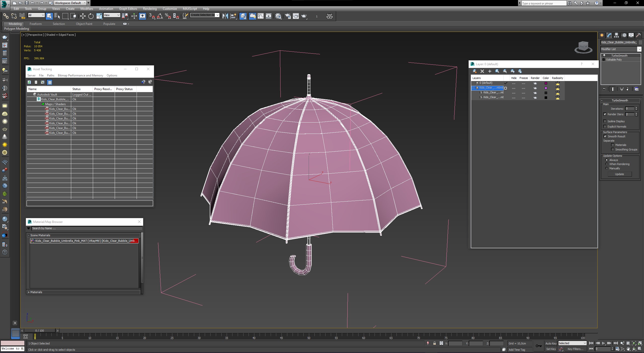The image size is (644, 353).
Task: Switch to the Freeform ribbon tab
Action: coord(35,24)
